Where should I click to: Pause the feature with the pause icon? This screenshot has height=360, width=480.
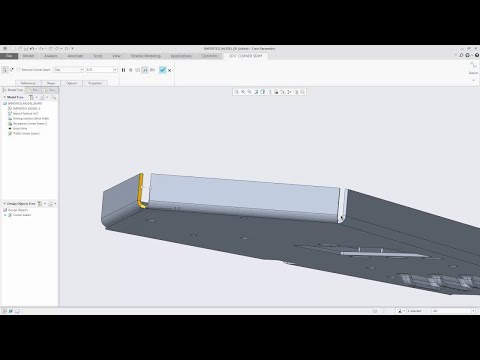pos(123,70)
